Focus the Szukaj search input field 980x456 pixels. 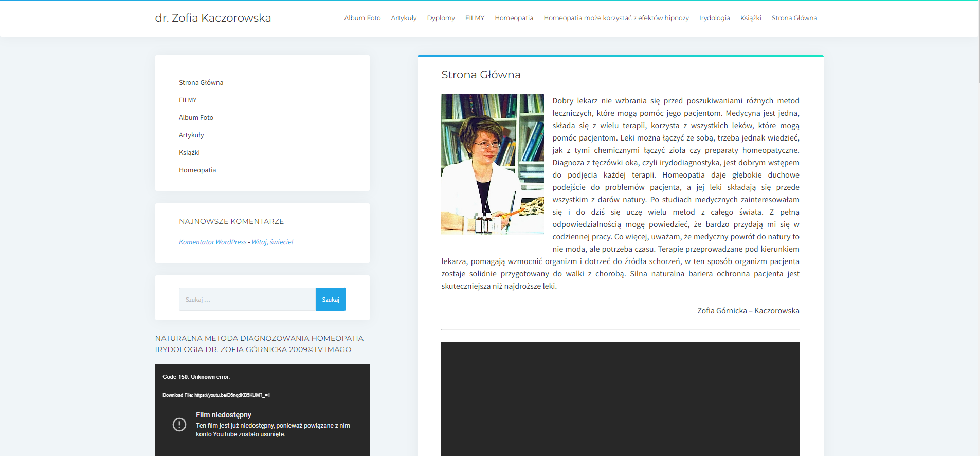point(247,300)
